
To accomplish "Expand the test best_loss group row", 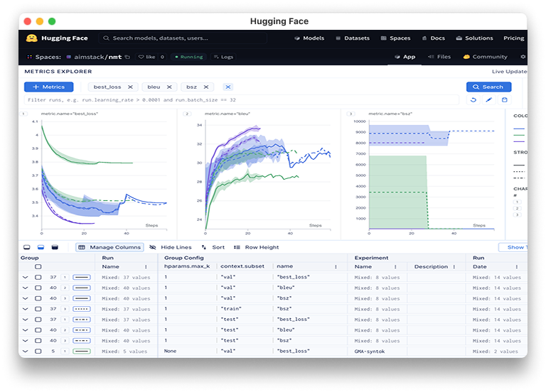I will pyautogui.click(x=25, y=320).
